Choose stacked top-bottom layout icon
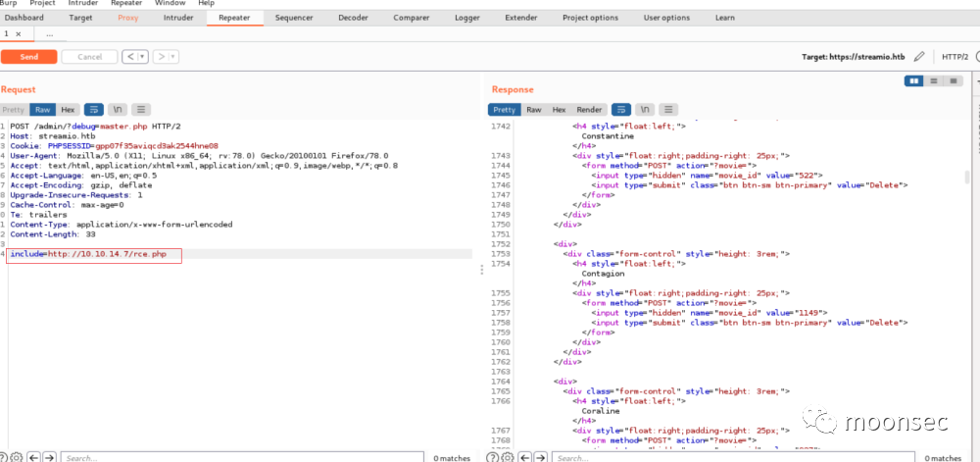This screenshot has height=462, width=980. [933, 80]
